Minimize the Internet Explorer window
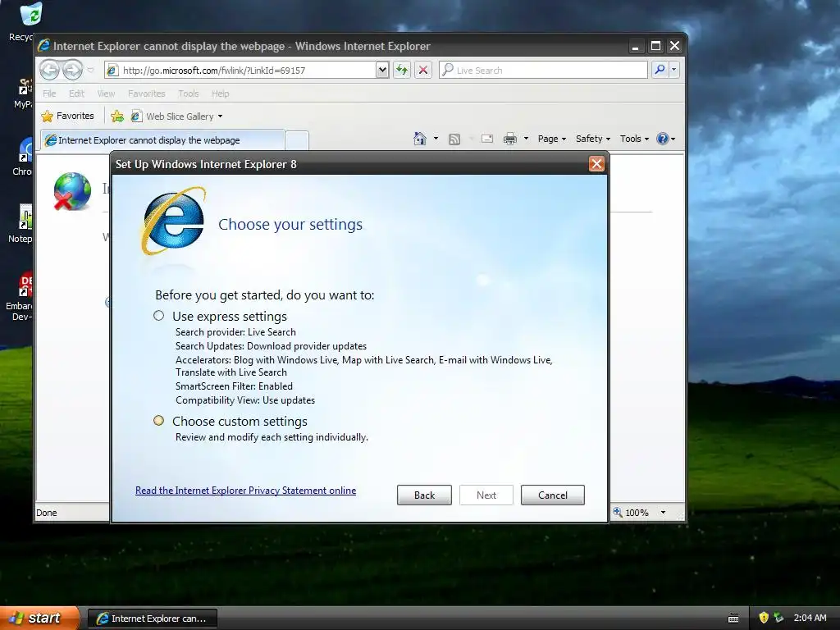The height and width of the screenshot is (630, 840). point(636,46)
